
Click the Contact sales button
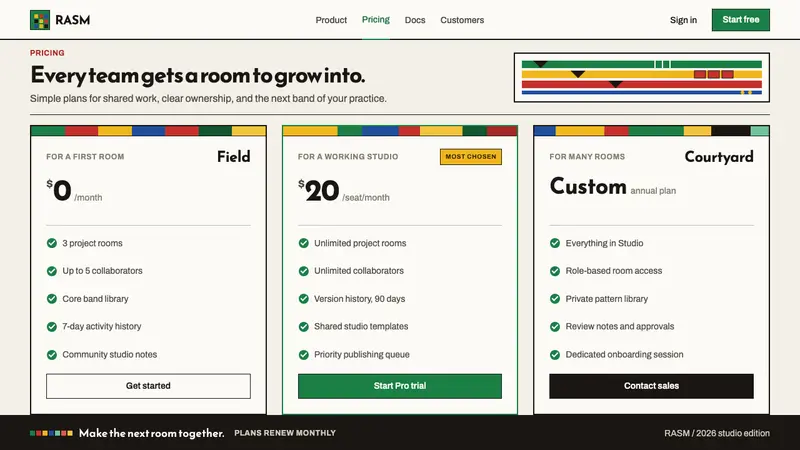pyautogui.click(x=651, y=386)
